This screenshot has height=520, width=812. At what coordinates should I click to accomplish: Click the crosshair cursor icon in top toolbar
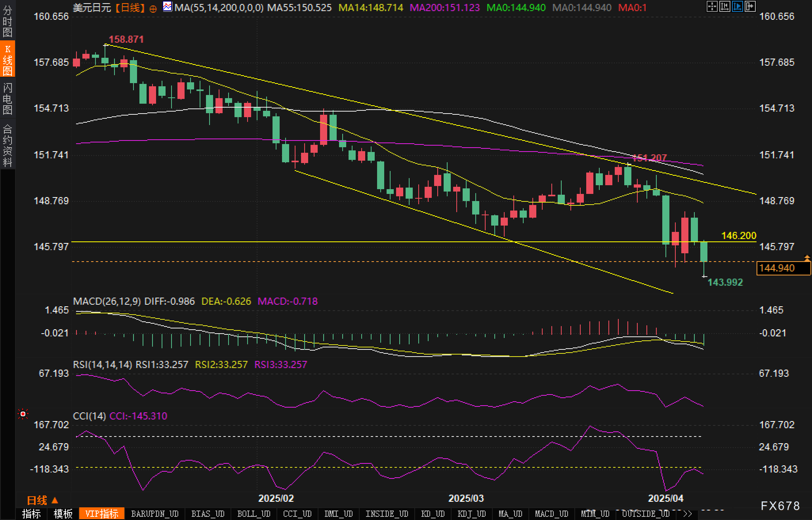(712, 6)
